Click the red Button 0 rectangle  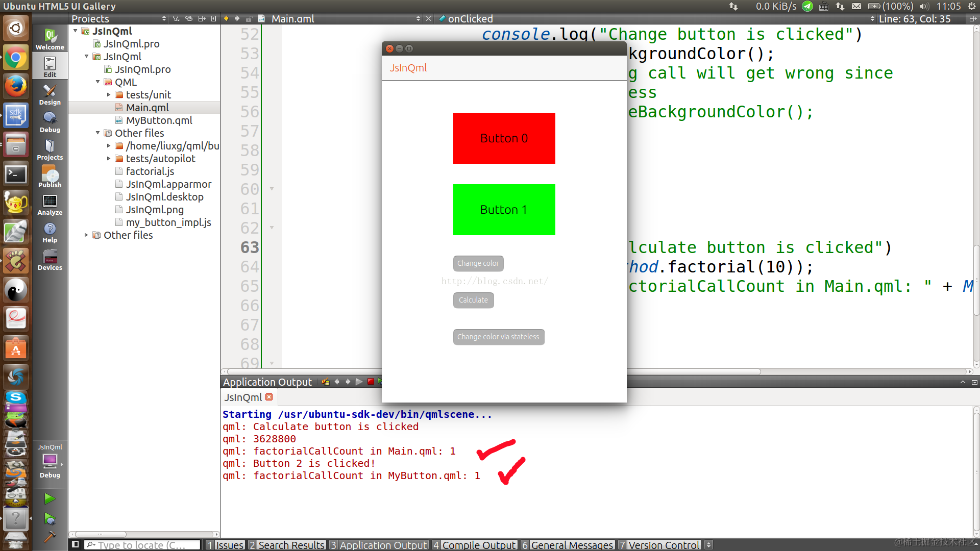click(504, 138)
